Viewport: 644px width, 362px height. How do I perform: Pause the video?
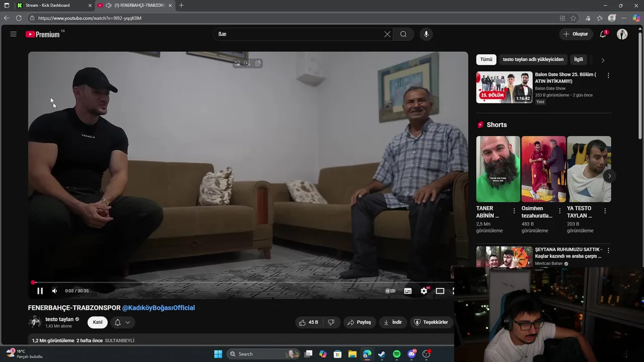coord(40,291)
